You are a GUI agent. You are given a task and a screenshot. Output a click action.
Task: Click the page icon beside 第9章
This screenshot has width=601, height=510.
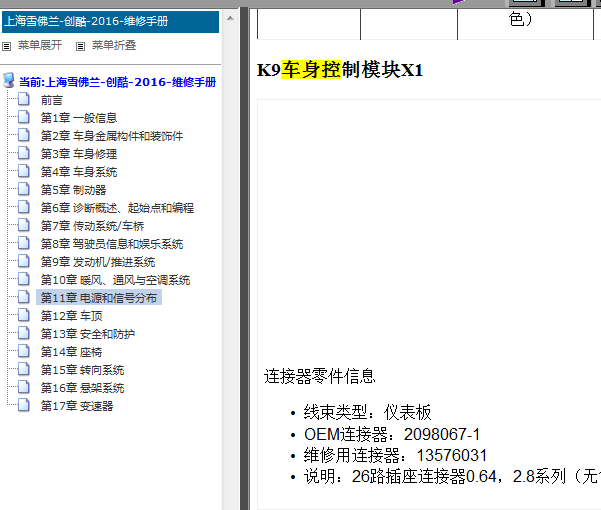click(24, 261)
